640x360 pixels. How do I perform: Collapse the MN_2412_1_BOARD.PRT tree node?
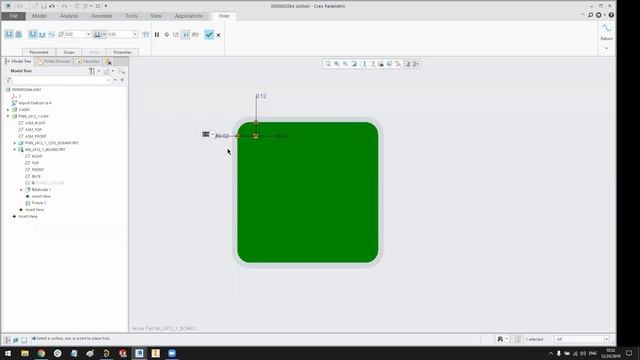tap(15, 150)
